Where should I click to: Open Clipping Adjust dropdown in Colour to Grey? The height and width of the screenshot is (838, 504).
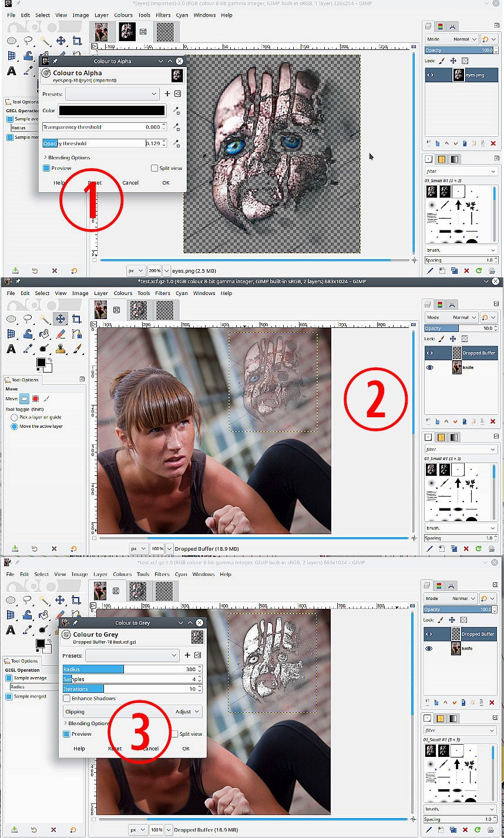[133, 711]
